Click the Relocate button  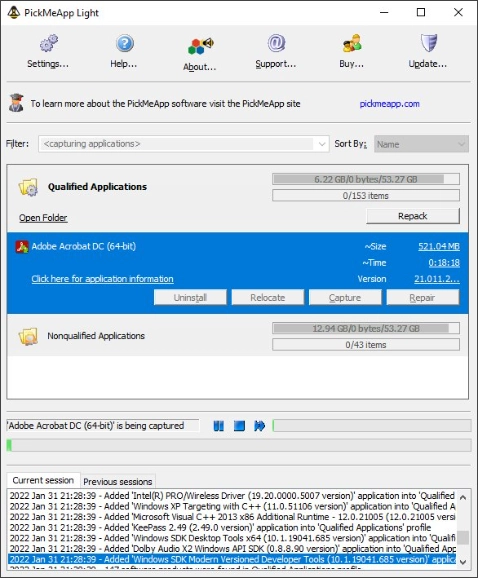tap(268, 297)
